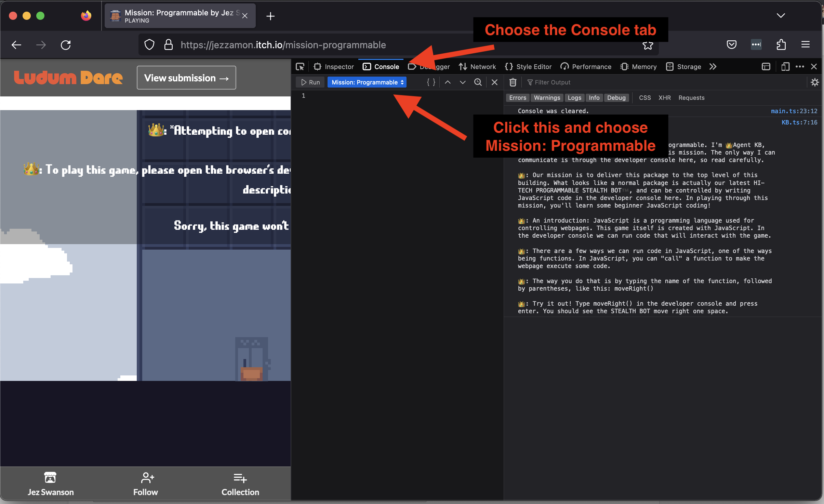Switch to the Style Editor tab
Screen dimensions: 824x504
click(x=528, y=67)
